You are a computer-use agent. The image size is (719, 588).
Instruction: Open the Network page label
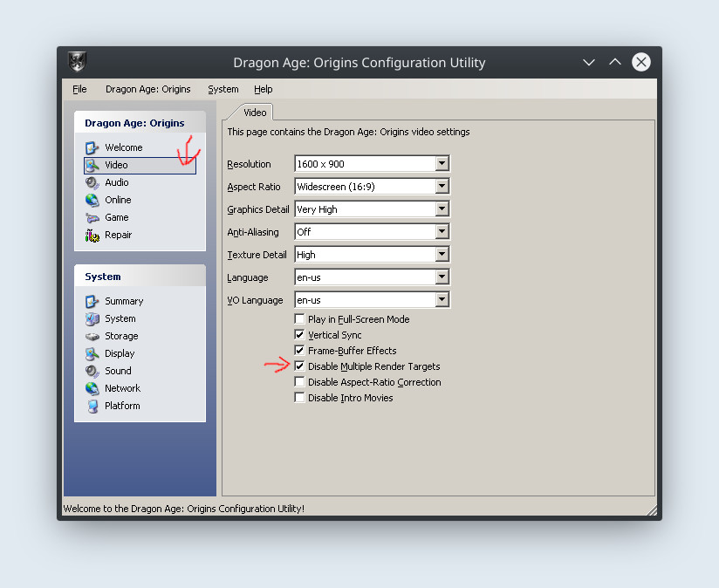point(123,388)
